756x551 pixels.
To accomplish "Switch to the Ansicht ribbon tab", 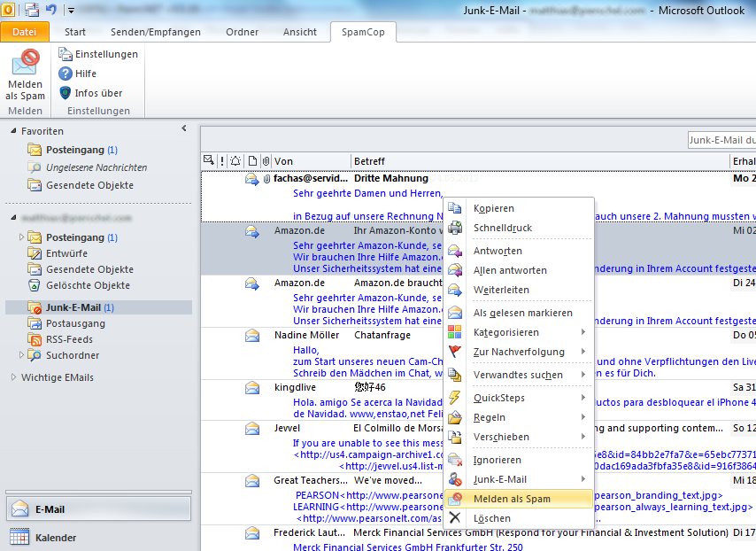I will [x=300, y=32].
